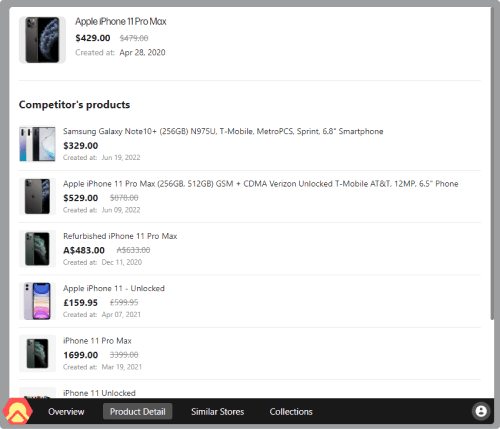Click the struck-through £599.95 price

(x=124, y=303)
